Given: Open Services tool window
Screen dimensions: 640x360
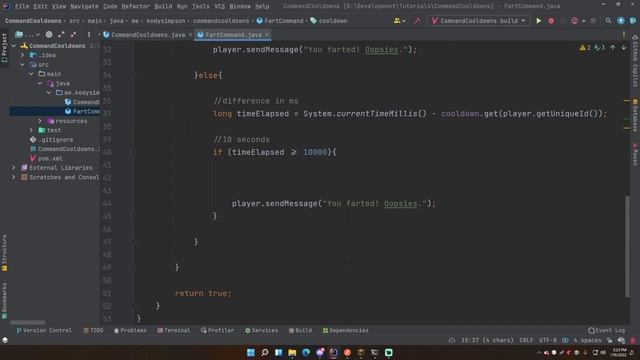Looking at the screenshot, I should tap(261, 331).
